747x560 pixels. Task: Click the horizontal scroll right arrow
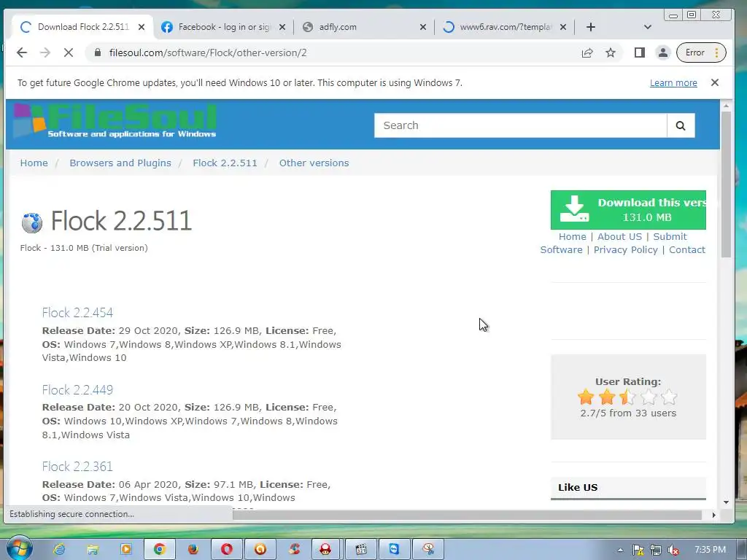pos(713,515)
